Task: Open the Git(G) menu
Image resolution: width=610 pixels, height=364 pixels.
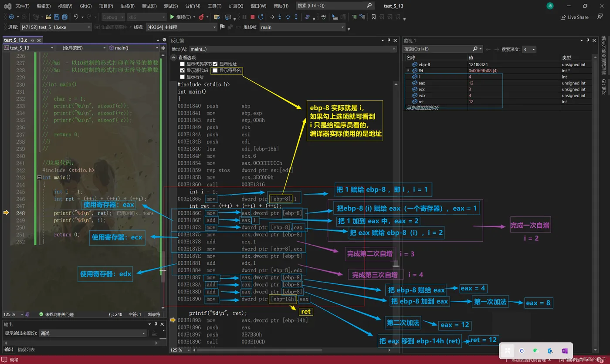Action: 86,6
